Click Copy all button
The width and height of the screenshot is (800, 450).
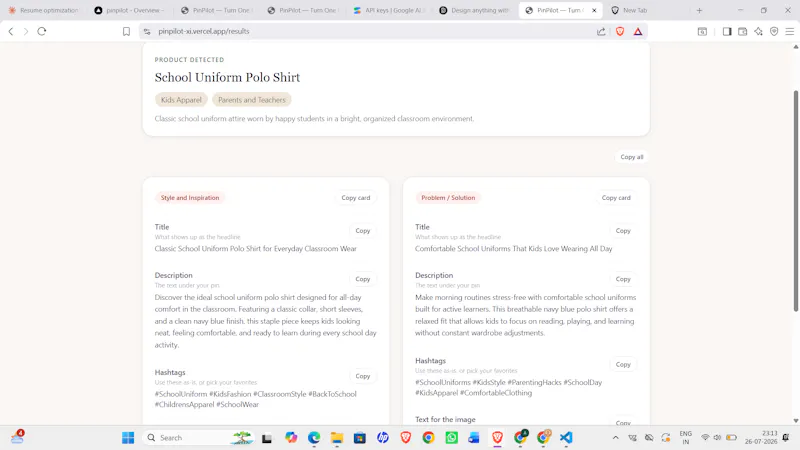coord(632,157)
